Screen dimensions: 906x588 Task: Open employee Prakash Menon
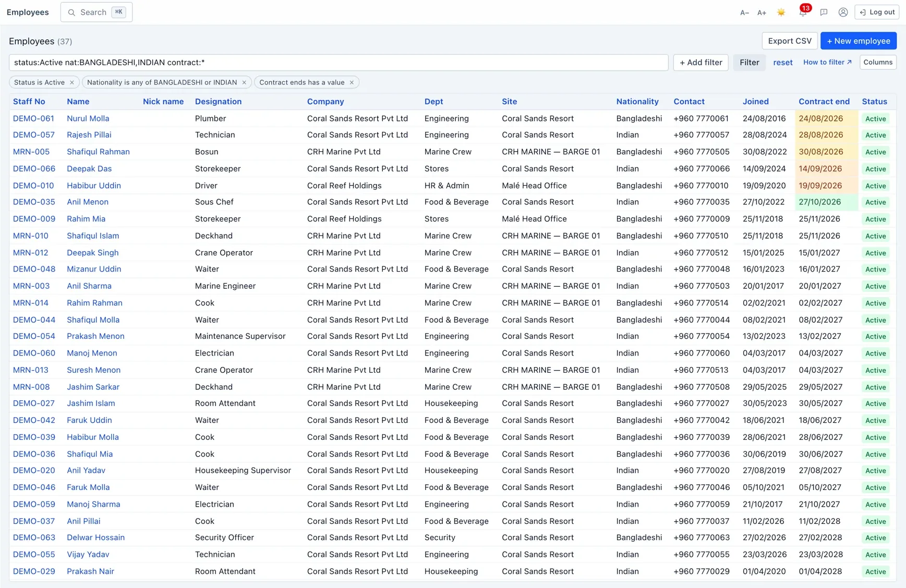[95, 336]
